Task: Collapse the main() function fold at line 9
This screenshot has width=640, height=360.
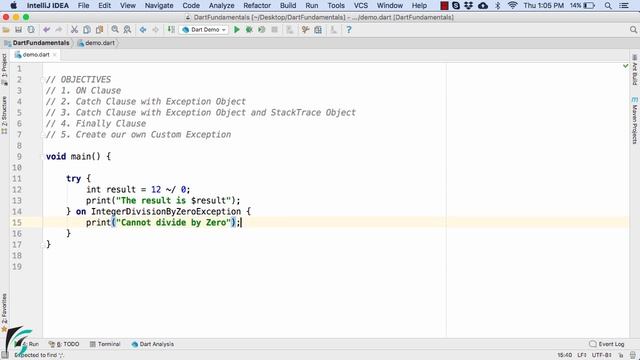Action: [x=42, y=157]
